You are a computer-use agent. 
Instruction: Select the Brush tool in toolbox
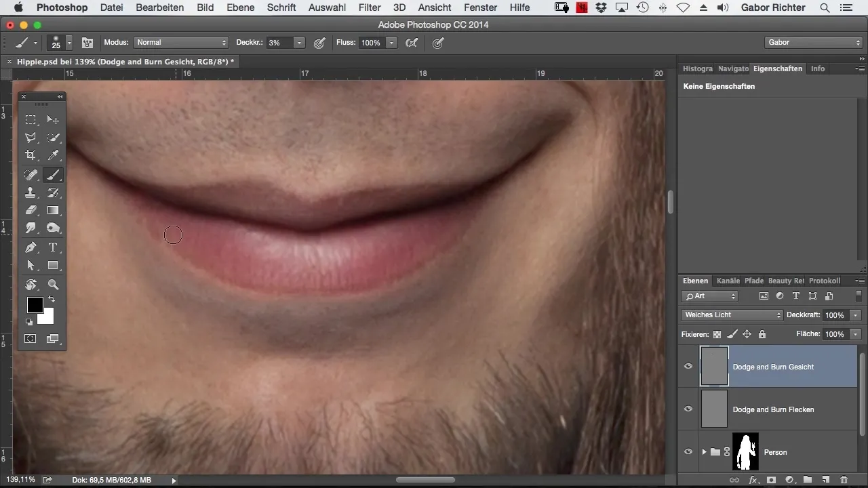(x=53, y=175)
